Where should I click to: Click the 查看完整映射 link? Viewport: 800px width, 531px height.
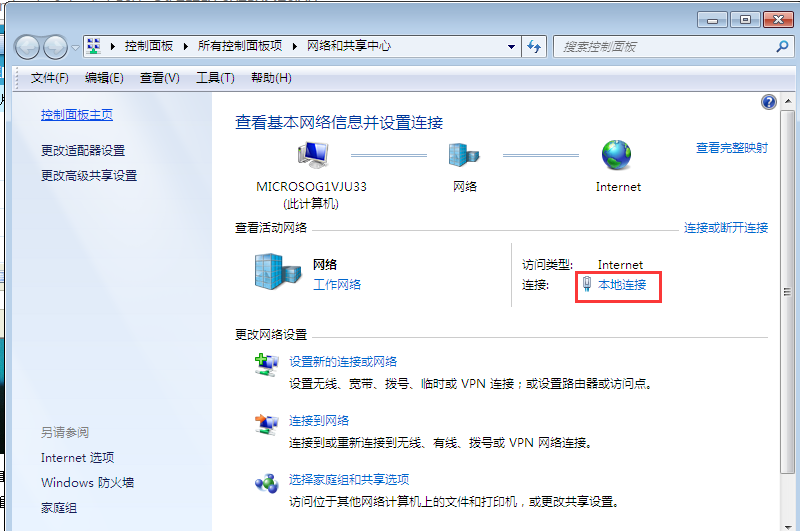[731, 148]
